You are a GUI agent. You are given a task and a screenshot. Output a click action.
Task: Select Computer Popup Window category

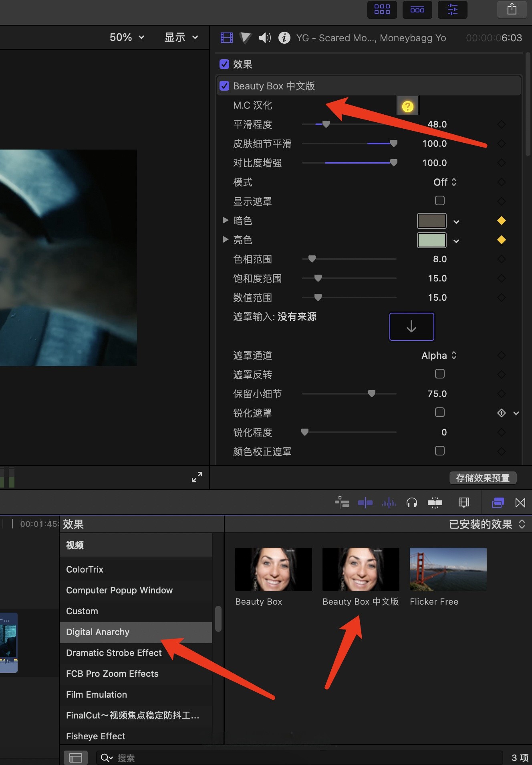click(x=136, y=590)
